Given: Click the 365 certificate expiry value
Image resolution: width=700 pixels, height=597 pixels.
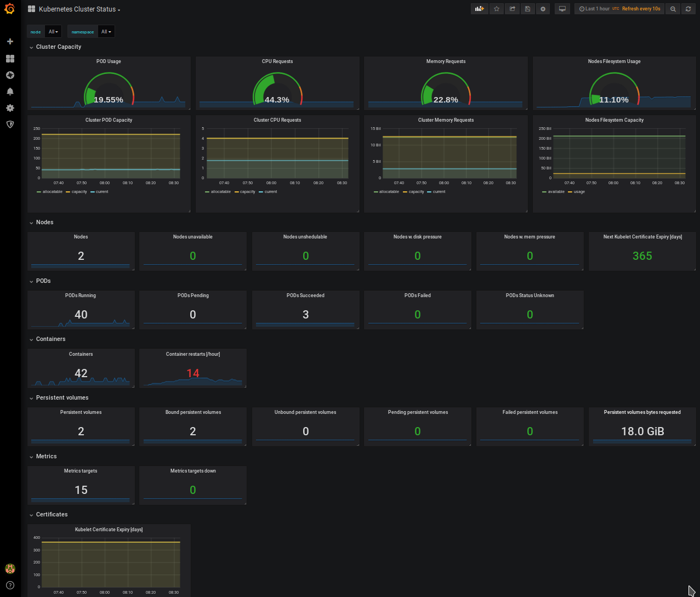Looking at the screenshot, I should click(x=642, y=256).
